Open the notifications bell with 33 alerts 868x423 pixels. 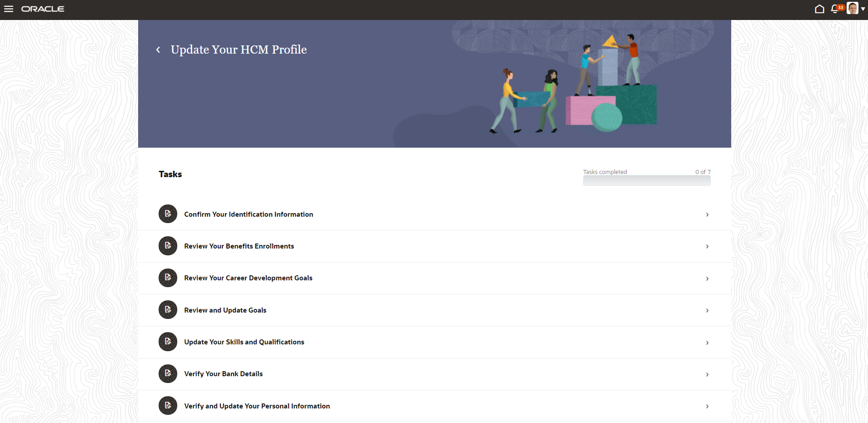(835, 9)
